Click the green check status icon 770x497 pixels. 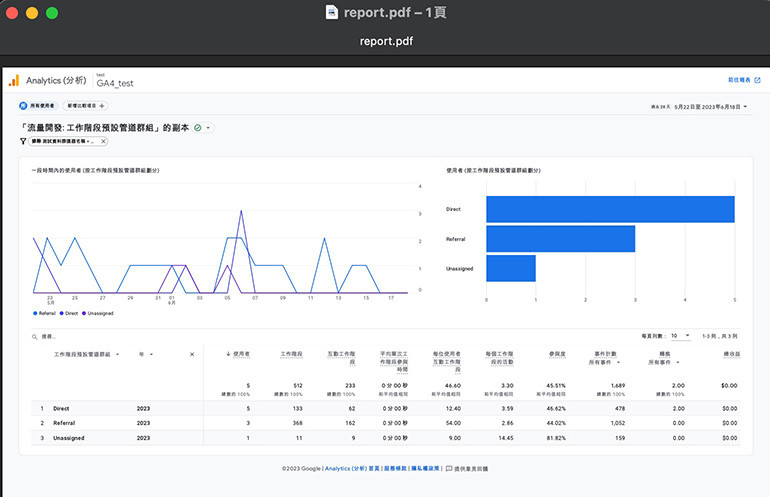197,128
